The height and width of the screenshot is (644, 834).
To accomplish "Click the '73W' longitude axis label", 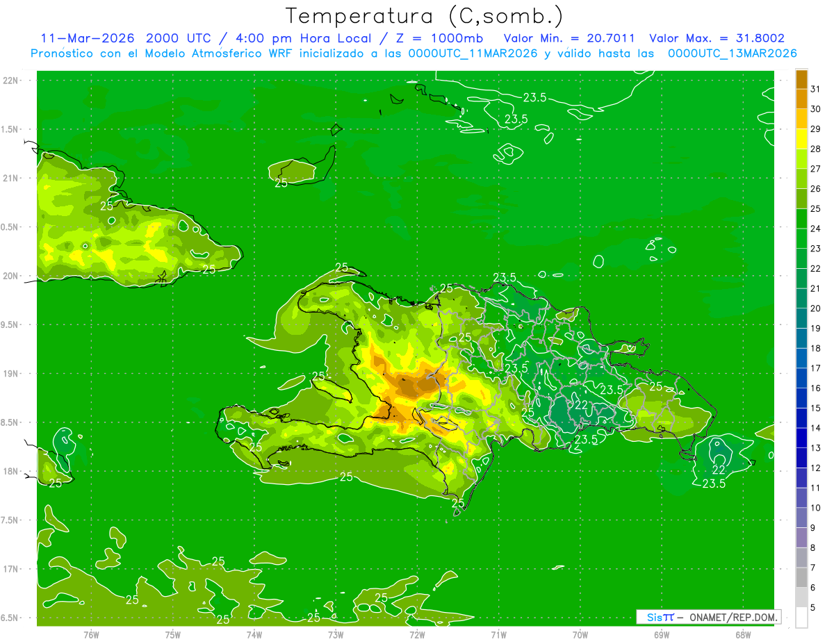I will click(x=336, y=634).
